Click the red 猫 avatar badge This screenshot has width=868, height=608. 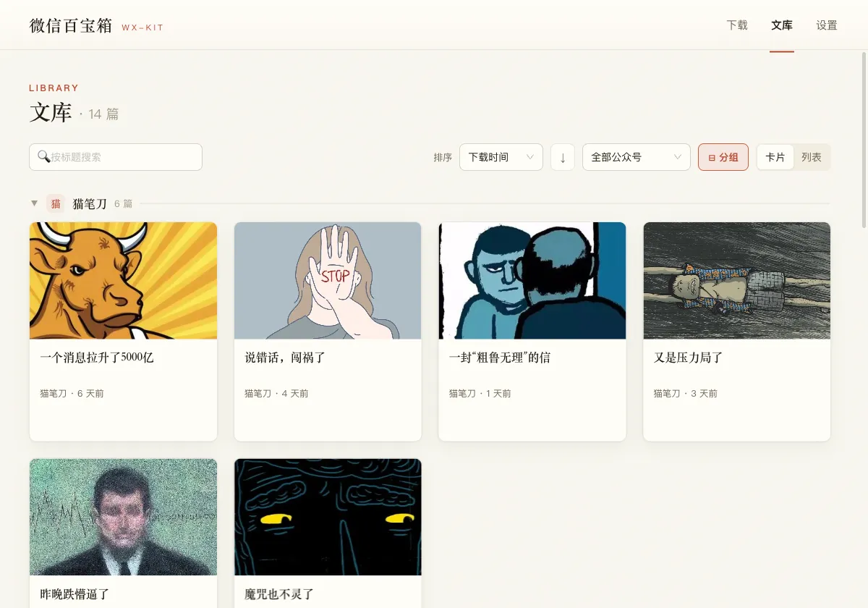point(56,203)
